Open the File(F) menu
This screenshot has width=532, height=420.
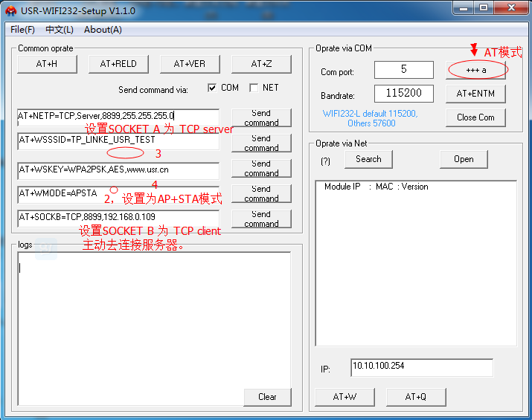22,30
